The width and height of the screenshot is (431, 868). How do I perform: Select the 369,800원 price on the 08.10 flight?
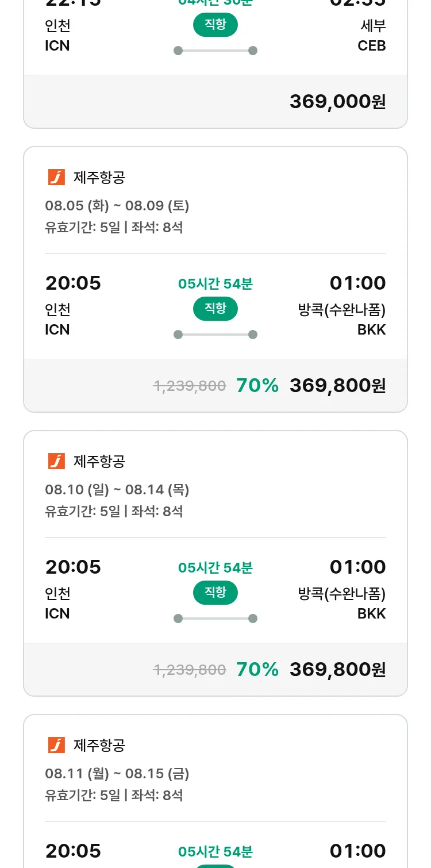[337, 670]
